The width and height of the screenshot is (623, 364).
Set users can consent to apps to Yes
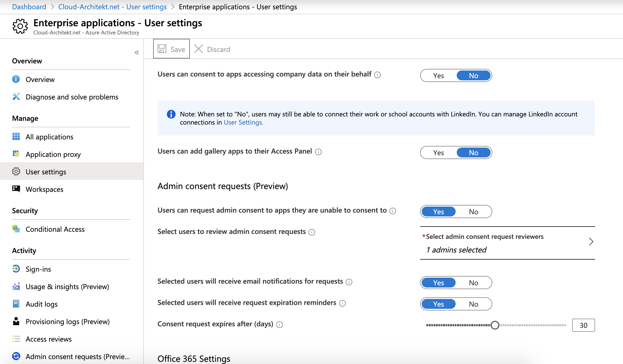pos(438,76)
